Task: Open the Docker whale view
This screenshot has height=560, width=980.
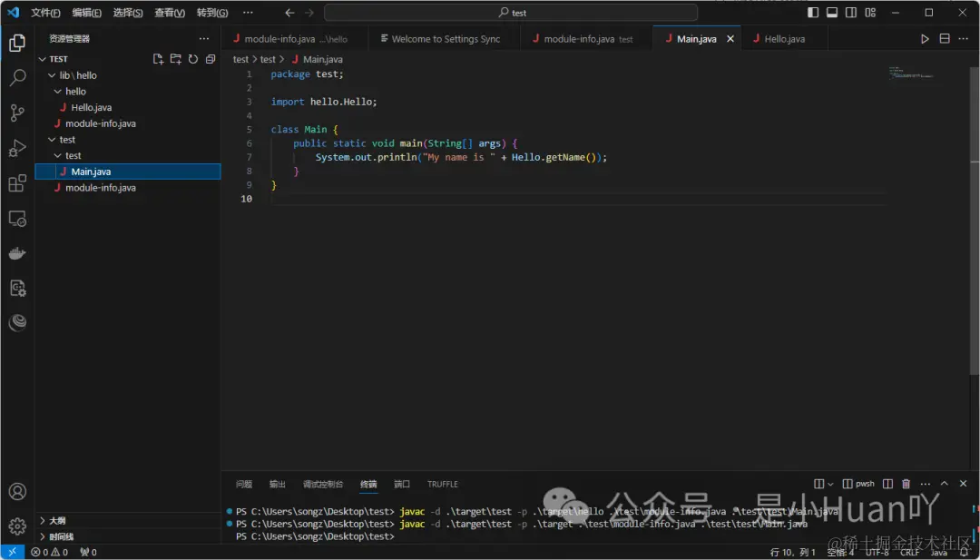Action: 17,253
